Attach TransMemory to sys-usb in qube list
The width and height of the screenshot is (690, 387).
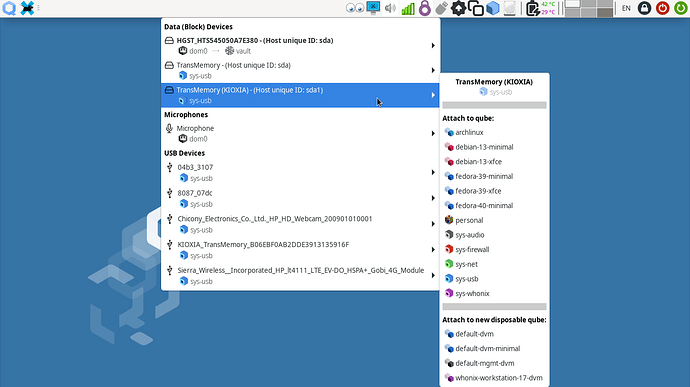494,279
